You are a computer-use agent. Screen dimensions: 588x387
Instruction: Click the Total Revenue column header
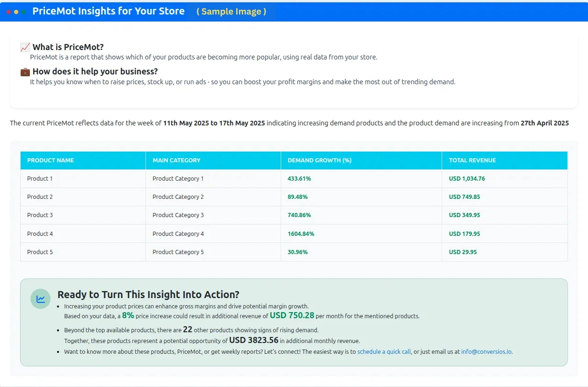coord(472,160)
